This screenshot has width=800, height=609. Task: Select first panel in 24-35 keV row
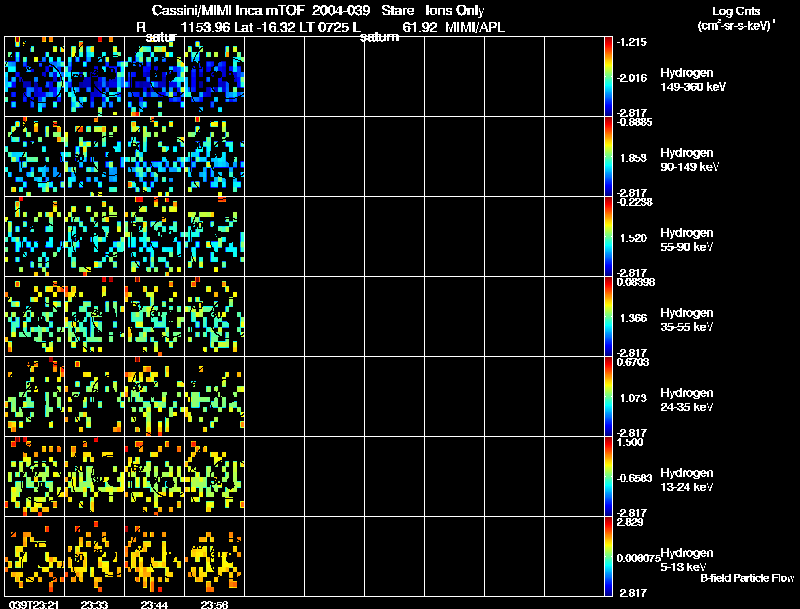(35, 396)
